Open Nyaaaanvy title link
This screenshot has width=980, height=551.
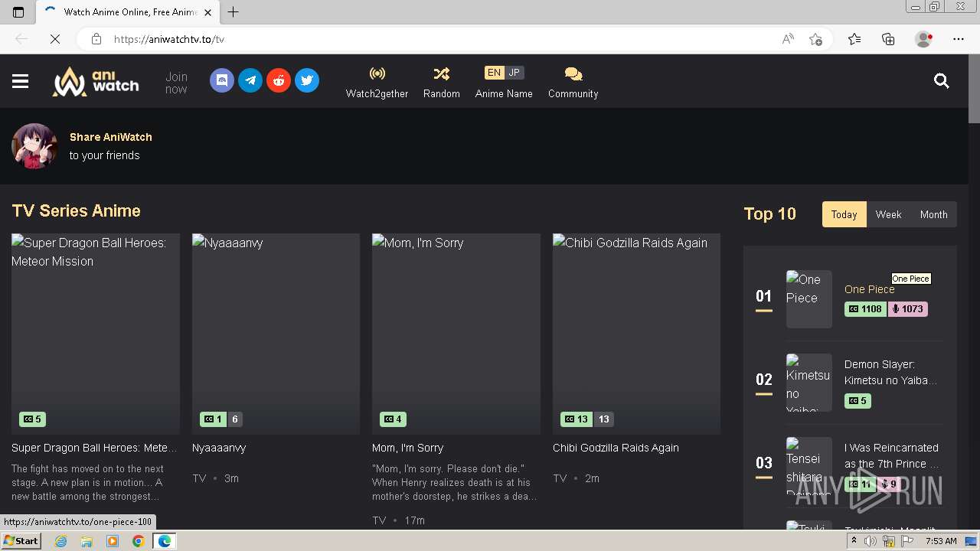click(x=219, y=448)
